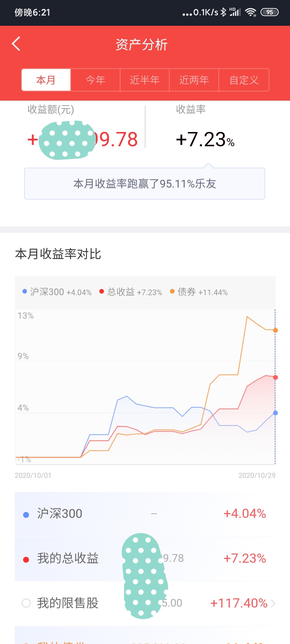Toggle 沪深300 legend in chart

(x=57, y=292)
